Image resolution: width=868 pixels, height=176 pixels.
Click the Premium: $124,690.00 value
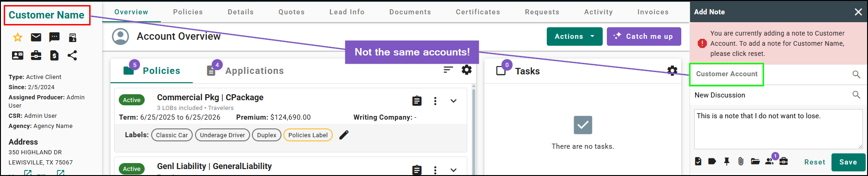(x=274, y=117)
